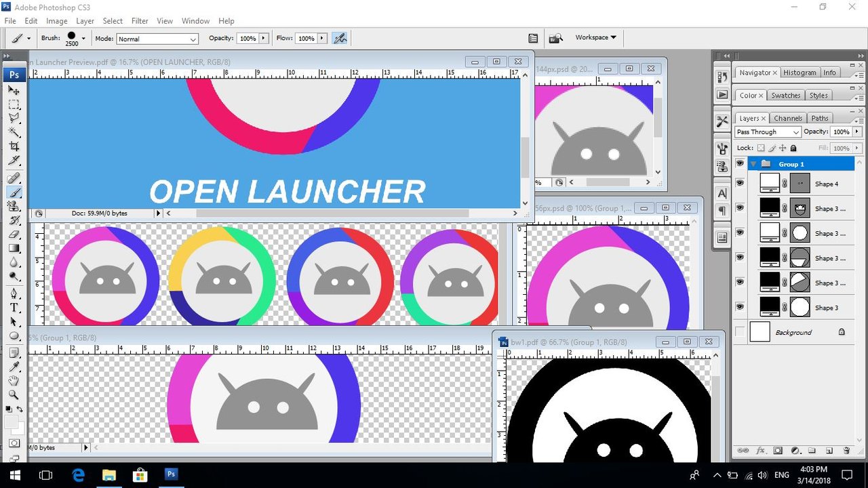Screen dimensions: 868x488
Task: Open the Pass Through blend mode dropdown
Action: point(768,132)
